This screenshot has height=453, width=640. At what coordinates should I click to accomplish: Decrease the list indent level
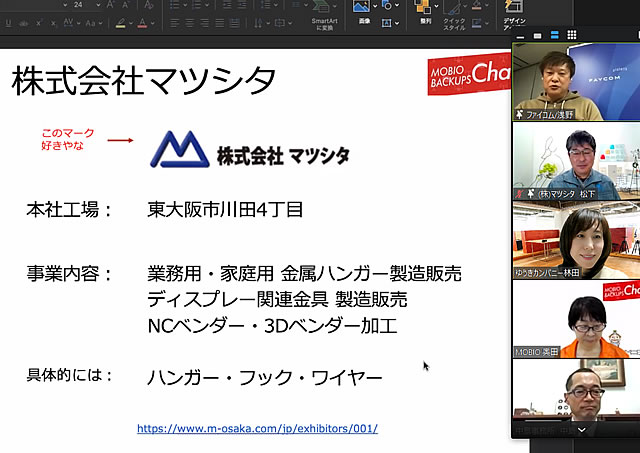[x=226, y=5]
